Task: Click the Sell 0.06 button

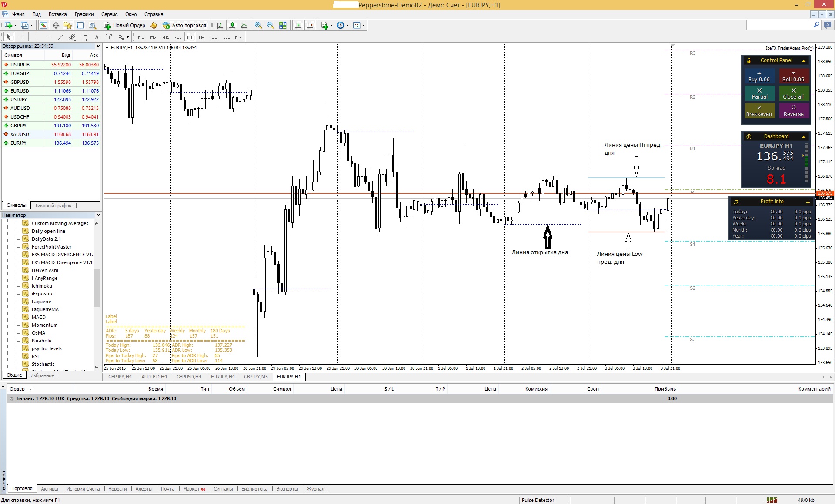Action: pos(793,76)
